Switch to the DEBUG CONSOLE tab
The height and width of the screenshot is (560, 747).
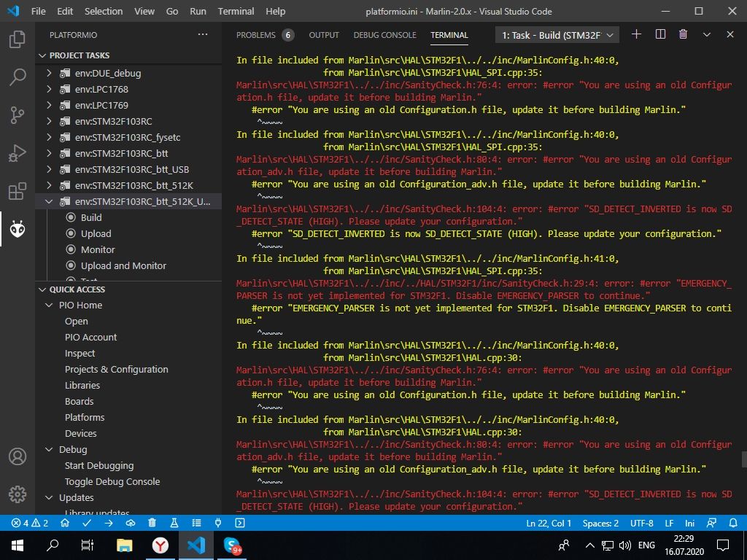[x=385, y=35]
